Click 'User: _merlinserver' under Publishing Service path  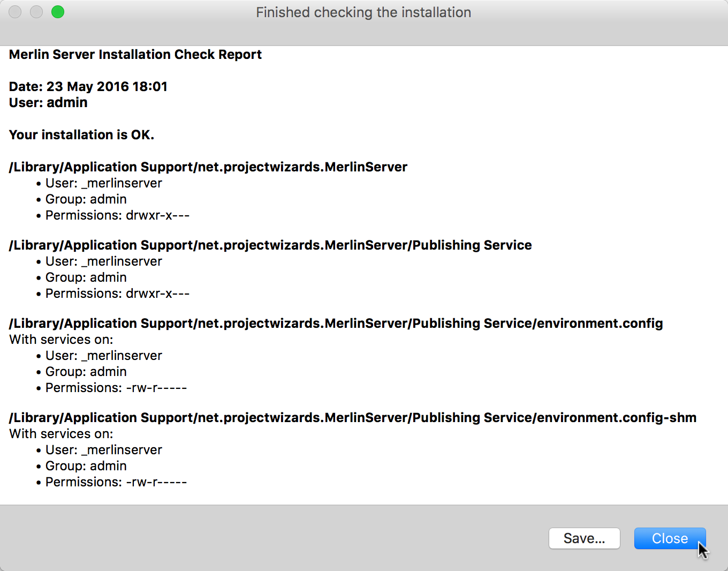coord(104,261)
